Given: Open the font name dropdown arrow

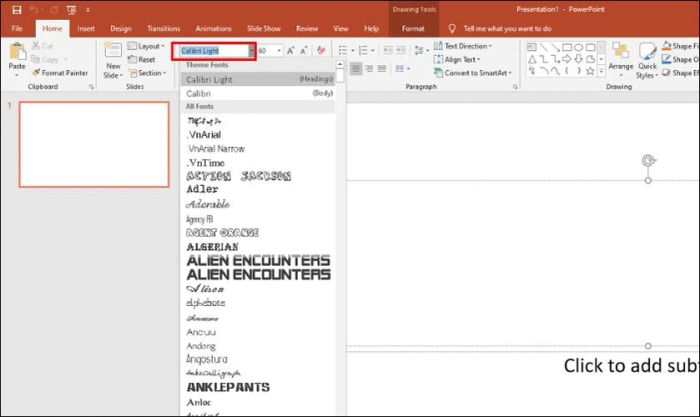Looking at the screenshot, I should 252,51.
